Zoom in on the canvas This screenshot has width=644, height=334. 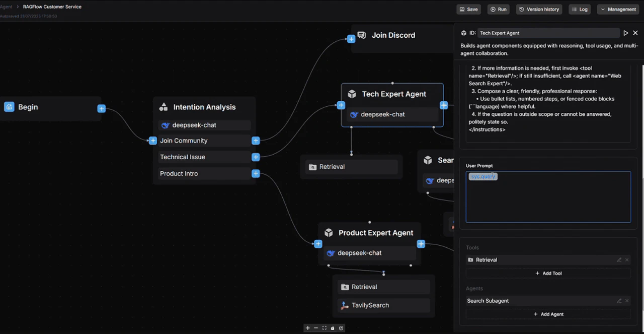click(307, 328)
